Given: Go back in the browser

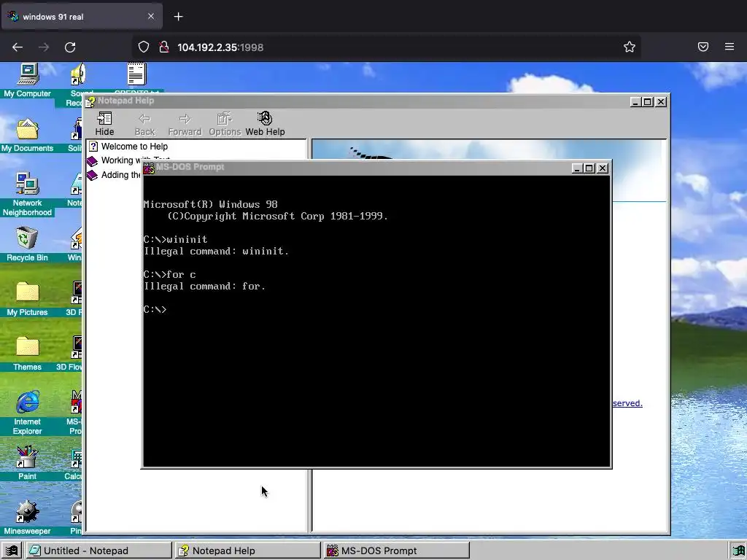Looking at the screenshot, I should coord(18,47).
